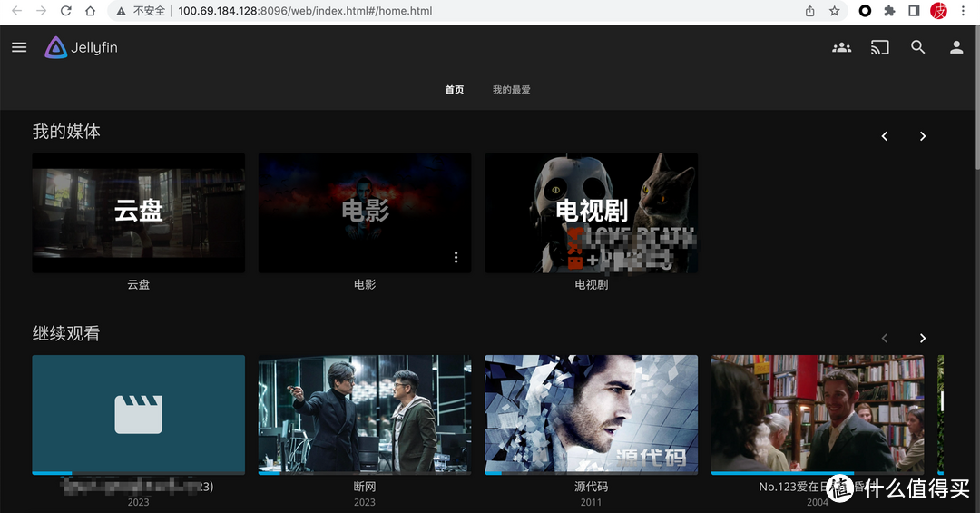Show next items in 我的媒体

[923, 136]
